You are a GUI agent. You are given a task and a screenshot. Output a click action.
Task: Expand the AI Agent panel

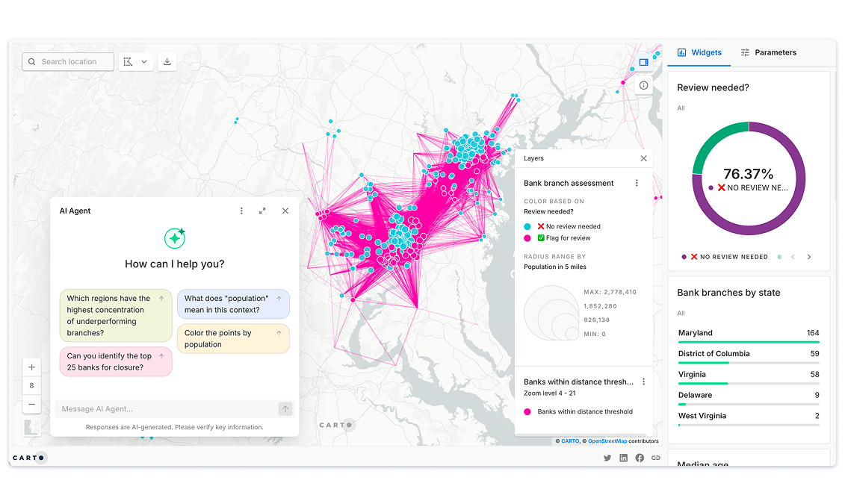[x=262, y=211]
